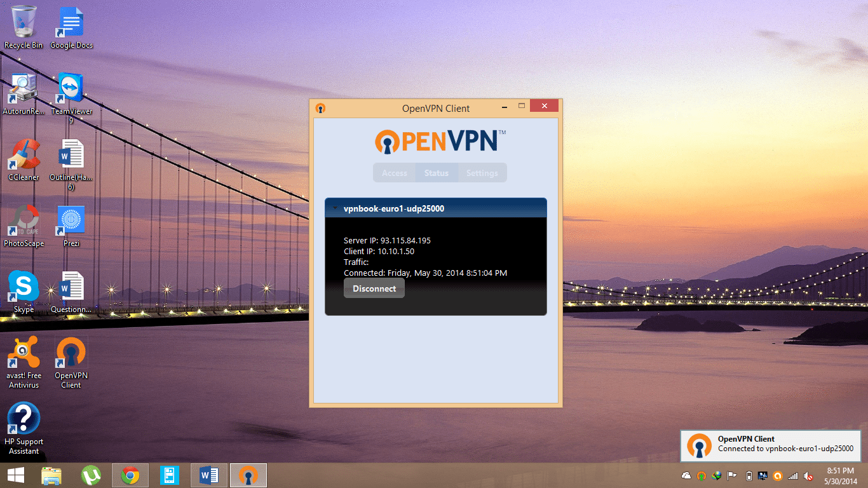Image resolution: width=868 pixels, height=488 pixels.
Task: Collapse the vpnbook-euro1-udp25000 connection panel
Action: pos(334,208)
